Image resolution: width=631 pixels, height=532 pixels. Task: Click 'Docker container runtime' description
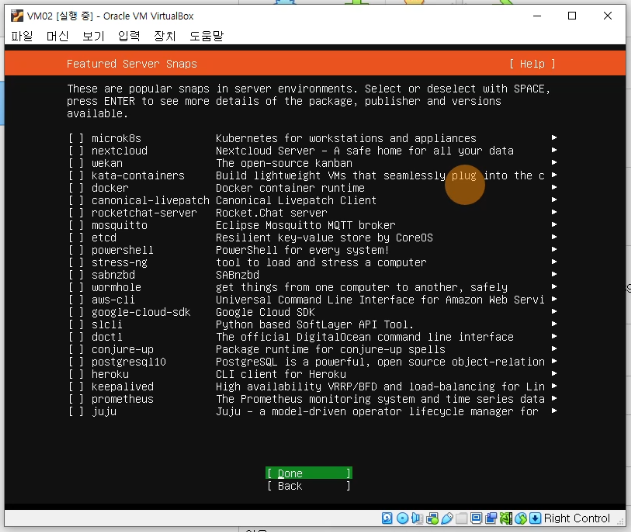pyautogui.click(x=290, y=188)
